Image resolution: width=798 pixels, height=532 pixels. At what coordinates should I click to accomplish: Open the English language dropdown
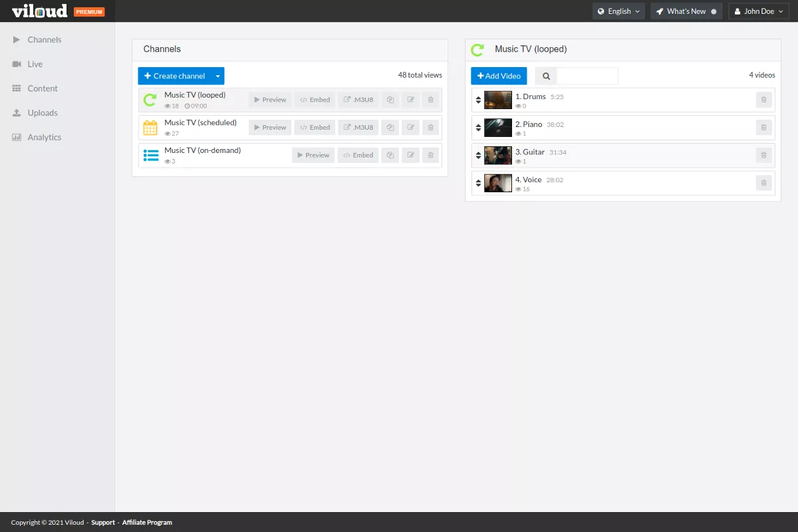pos(618,11)
